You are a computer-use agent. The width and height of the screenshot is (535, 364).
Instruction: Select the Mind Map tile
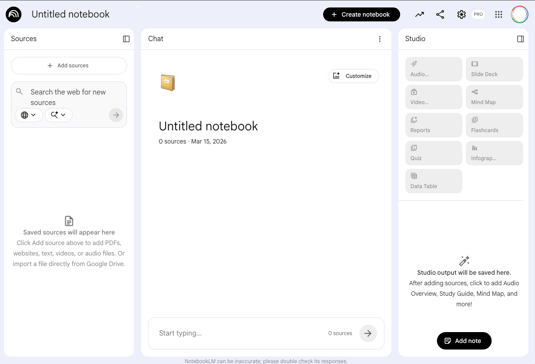pos(494,97)
